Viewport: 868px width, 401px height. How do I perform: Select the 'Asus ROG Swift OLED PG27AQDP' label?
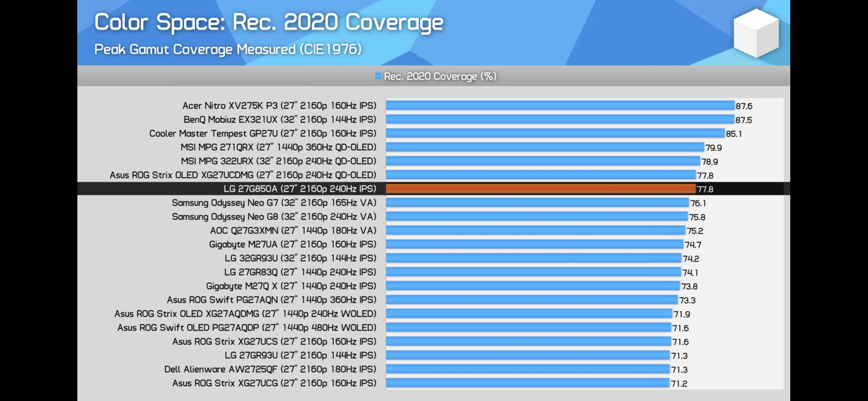(247, 327)
